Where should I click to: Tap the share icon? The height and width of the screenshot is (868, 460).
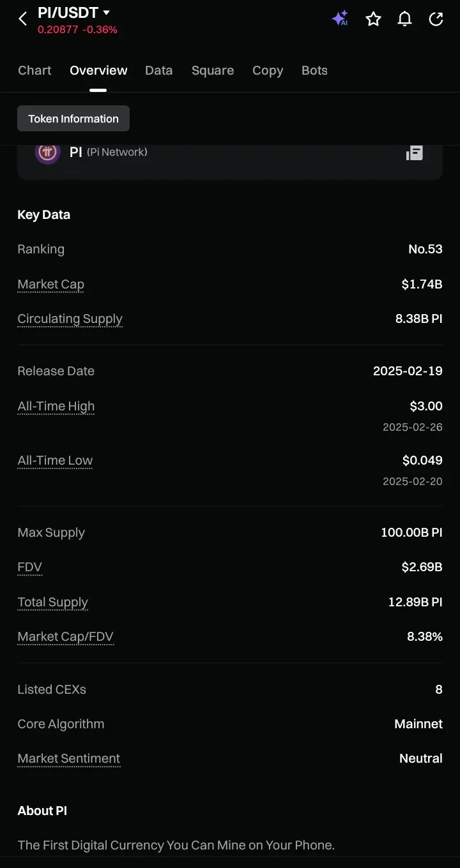tap(436, 19)
